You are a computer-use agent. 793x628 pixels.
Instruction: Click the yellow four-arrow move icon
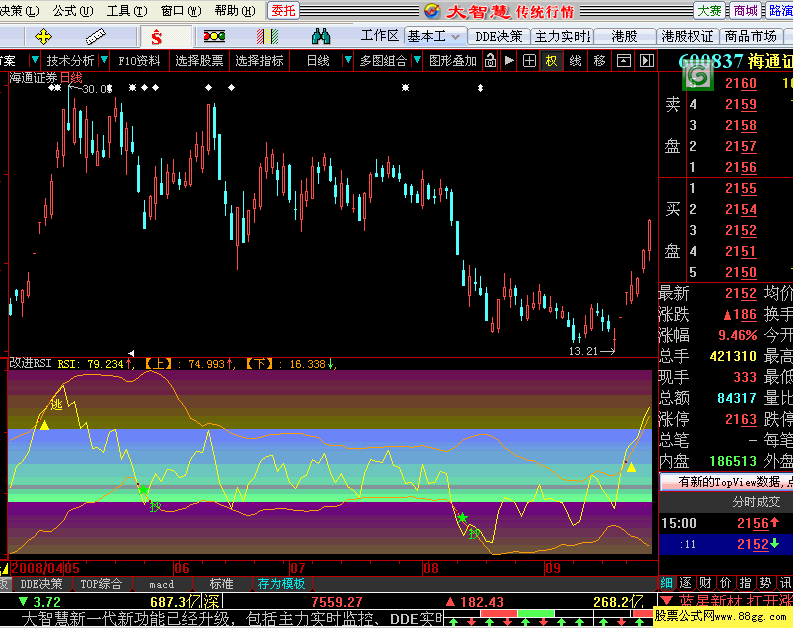(x=43, y=36)
